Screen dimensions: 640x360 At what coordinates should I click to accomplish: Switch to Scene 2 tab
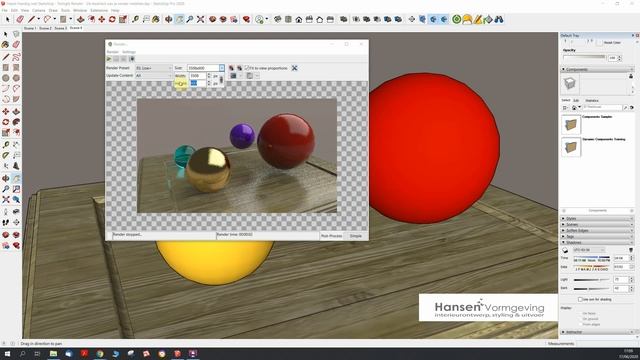[45, 29]
